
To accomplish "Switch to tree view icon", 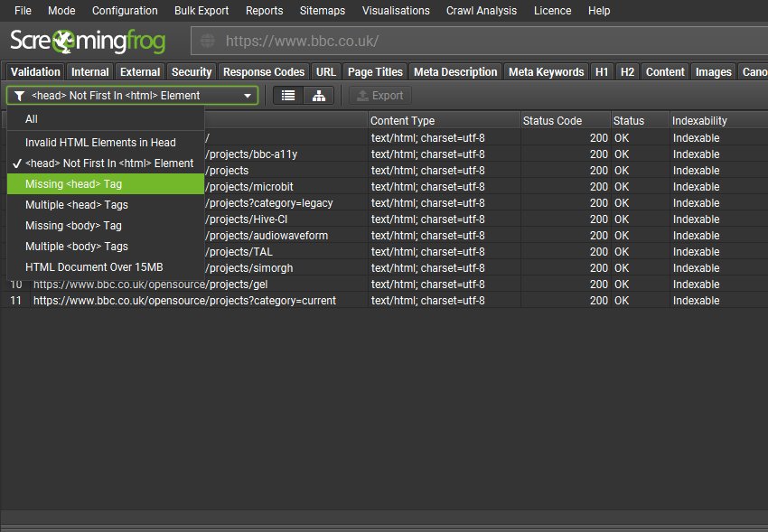I will pyautogui.click(x=318, y=96).
